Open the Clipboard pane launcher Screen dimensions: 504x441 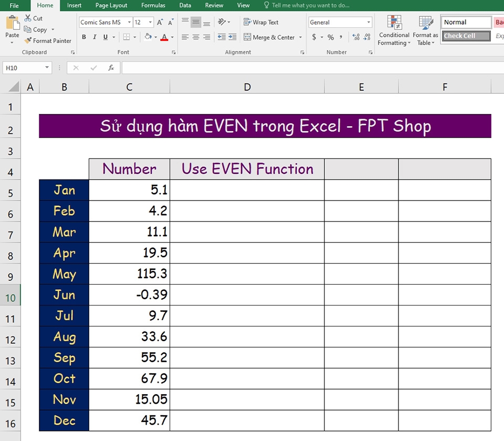click(72, 52)
